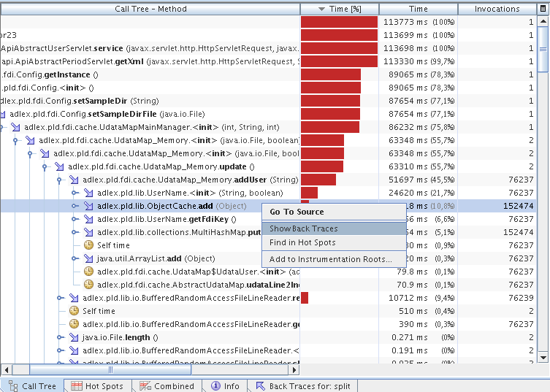550x392 pixels.
Task: Click vertical scrollbar up arrow
Action: click(x=543, y=22)
